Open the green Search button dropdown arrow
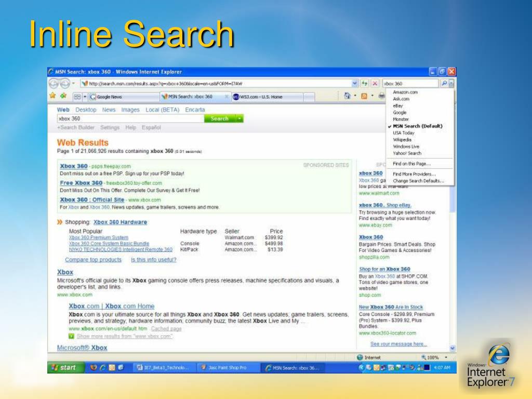 pos(240,119)
